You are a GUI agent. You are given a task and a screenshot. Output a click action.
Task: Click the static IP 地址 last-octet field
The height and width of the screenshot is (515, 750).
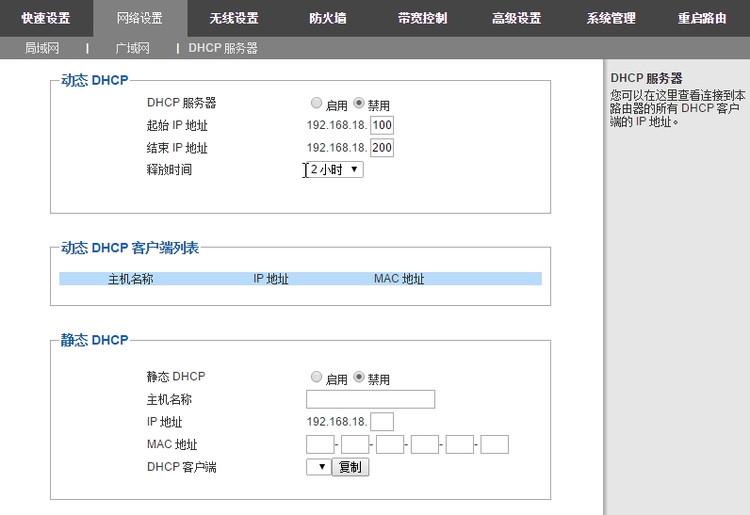click(x=382, y=422)
